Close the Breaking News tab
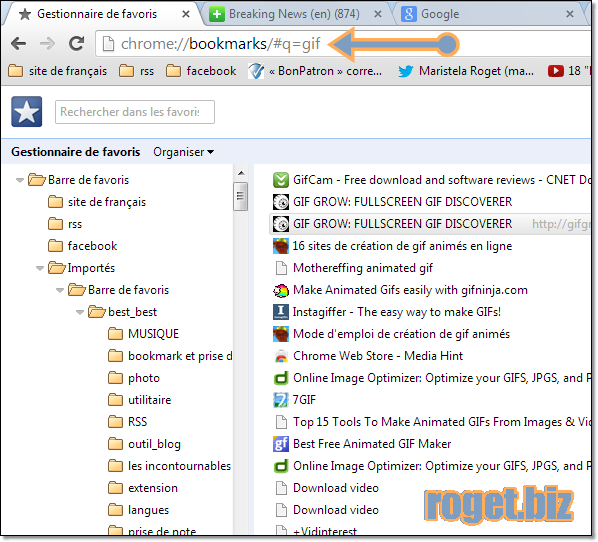 [378, 14]
